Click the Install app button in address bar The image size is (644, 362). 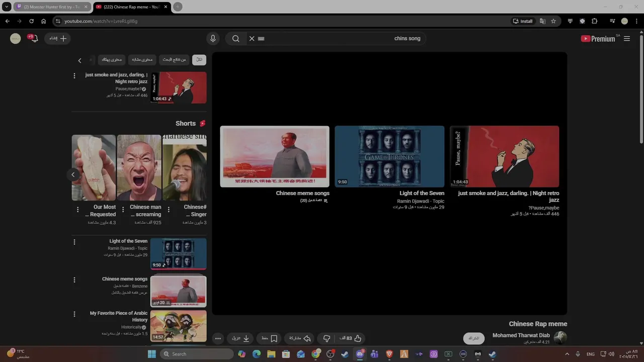tap(523, 21)
